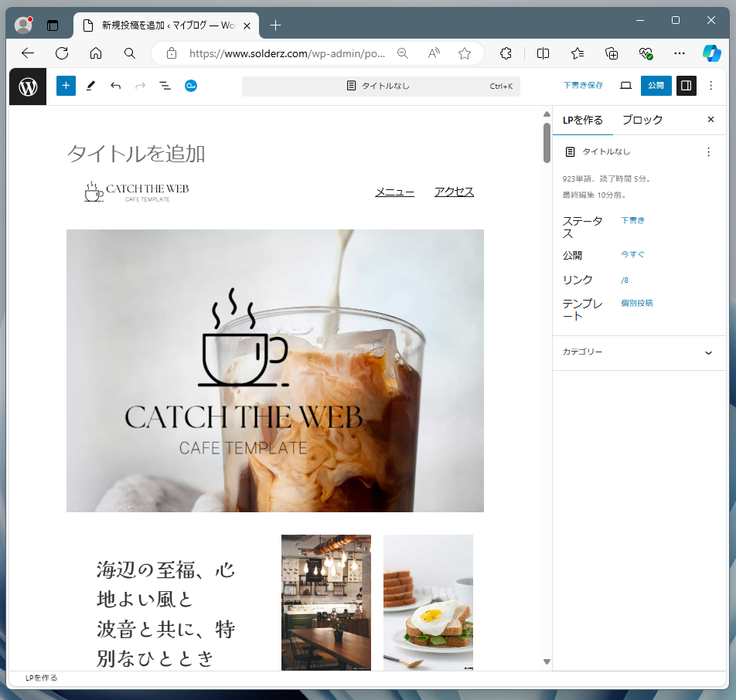Redo the editor change

[x=141, y=86]
